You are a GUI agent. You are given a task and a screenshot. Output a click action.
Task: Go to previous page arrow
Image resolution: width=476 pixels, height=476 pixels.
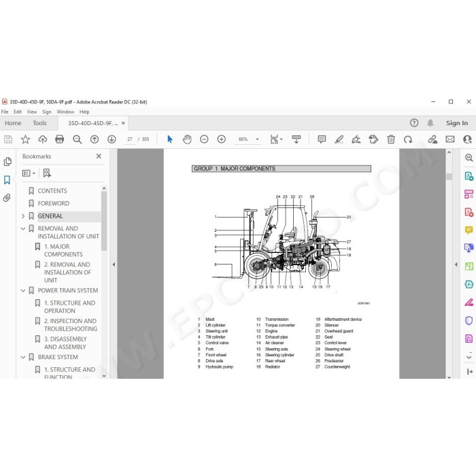tap(95, 139)
